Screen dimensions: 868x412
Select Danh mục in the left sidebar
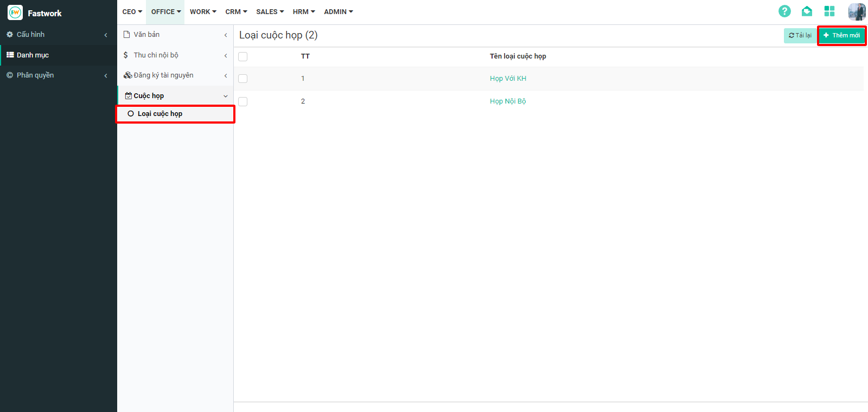tap(33, 55)
